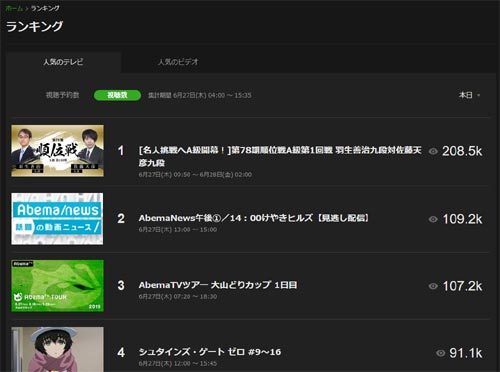Open the AbemaNews午後 けやきヒルズ title

tap(254, 218)
